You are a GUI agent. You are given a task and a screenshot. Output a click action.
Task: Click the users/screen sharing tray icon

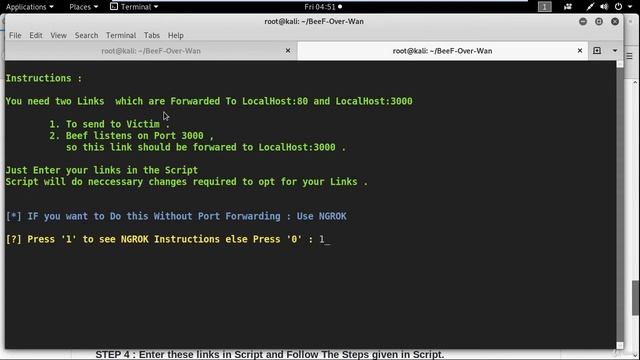point(568,7)
